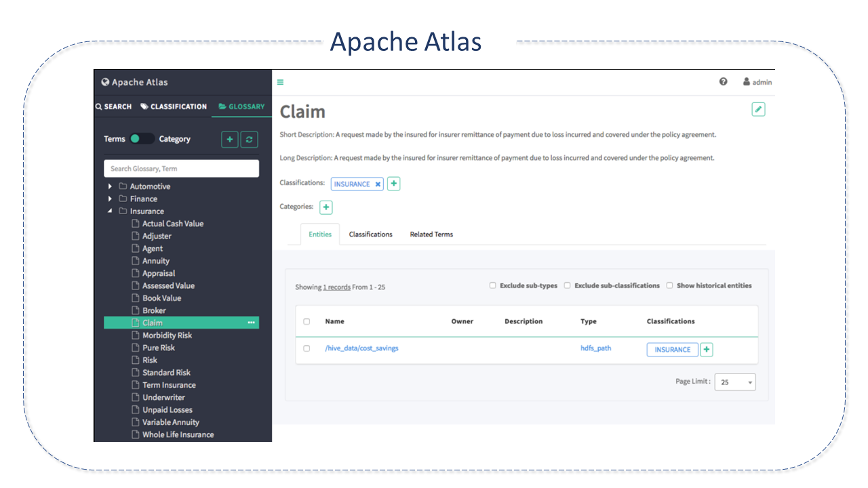Select the Risk term

pyautogui.click(x=150, y=360)
